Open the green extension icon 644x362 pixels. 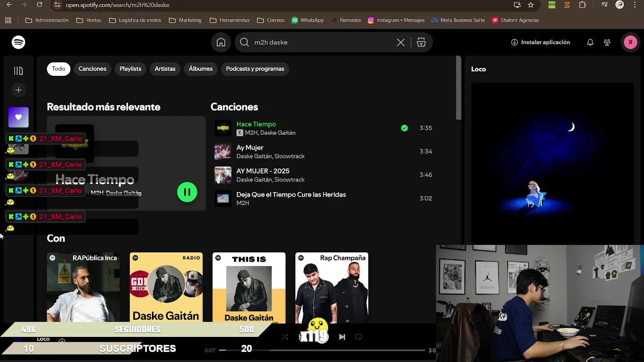point(552,5)
